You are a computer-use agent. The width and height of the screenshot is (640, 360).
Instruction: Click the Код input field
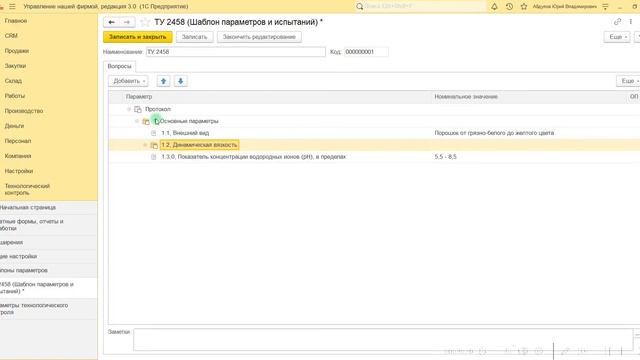click(366, 52)
